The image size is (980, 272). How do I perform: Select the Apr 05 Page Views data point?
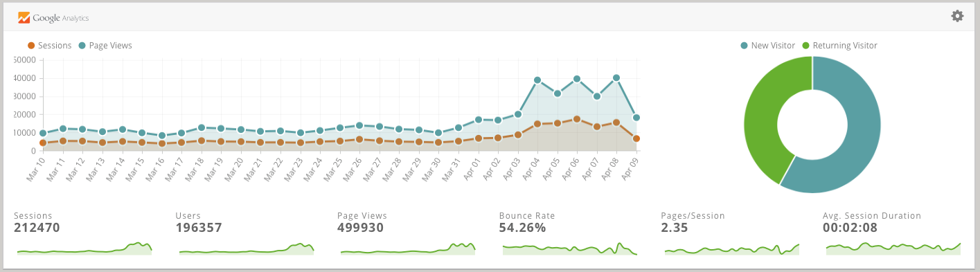pyautogui.click(x=557, y=93)
